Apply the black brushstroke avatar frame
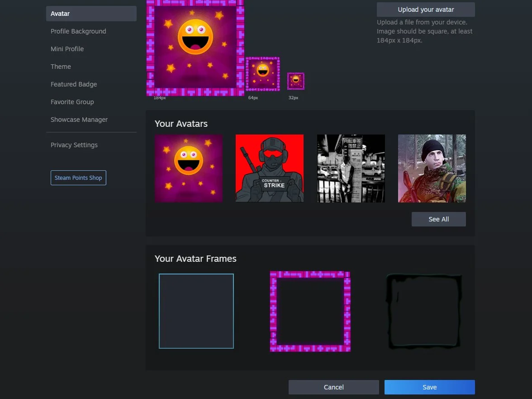 coord(424,311)
